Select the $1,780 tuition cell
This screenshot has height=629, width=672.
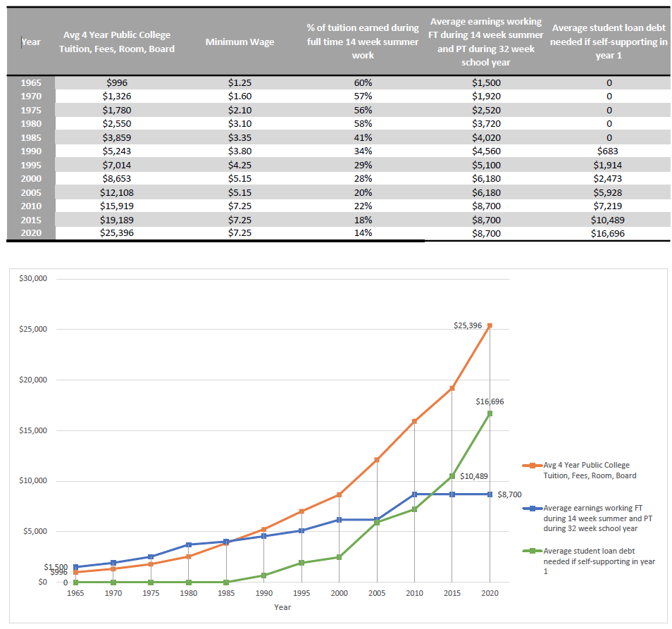pyautogui.click(x=117, y=110)
